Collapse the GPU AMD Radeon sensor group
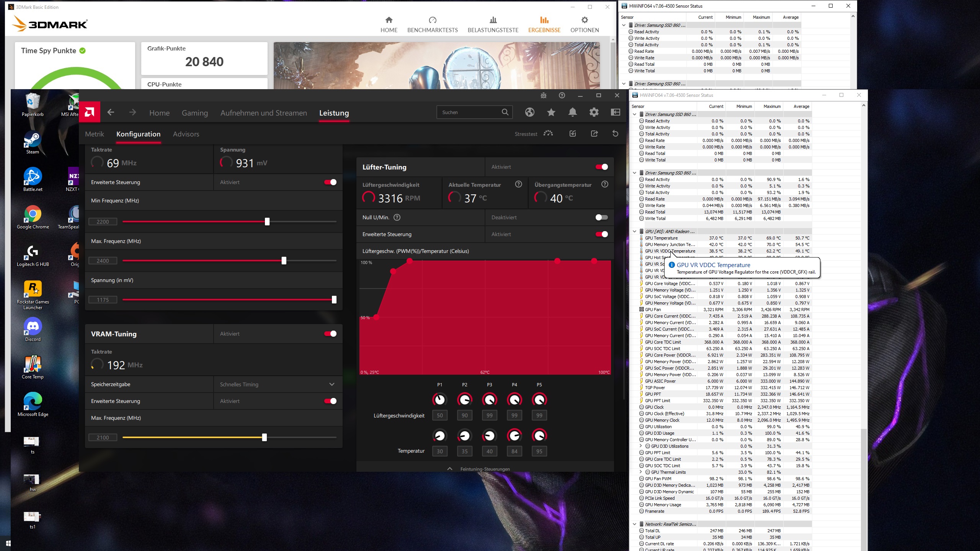This screenshot has width=980, height=551. point(634,231)
